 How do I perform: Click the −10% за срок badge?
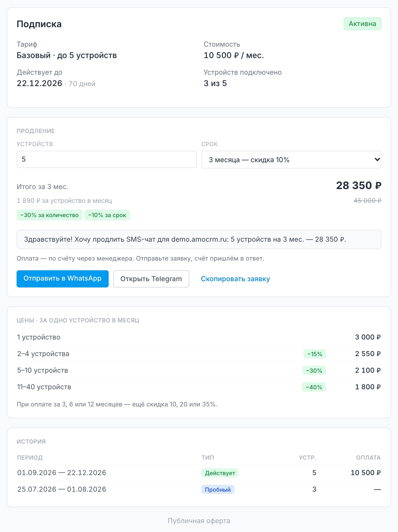(x=107, y=215)
